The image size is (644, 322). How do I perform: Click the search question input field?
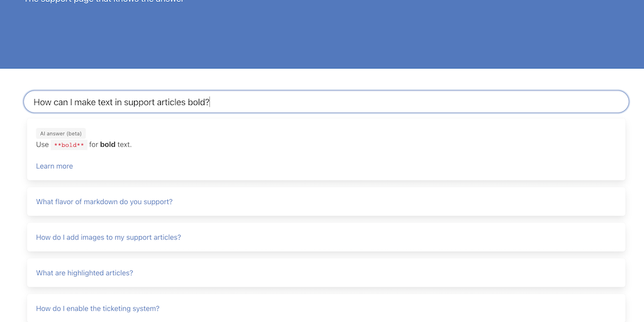(x=326, y=102)
